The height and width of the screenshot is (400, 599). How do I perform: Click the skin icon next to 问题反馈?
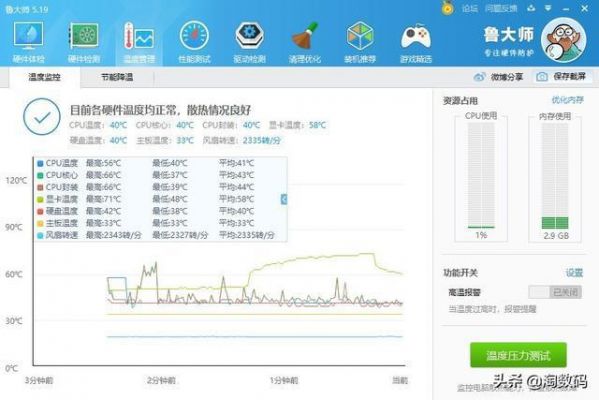pos(531,8)
